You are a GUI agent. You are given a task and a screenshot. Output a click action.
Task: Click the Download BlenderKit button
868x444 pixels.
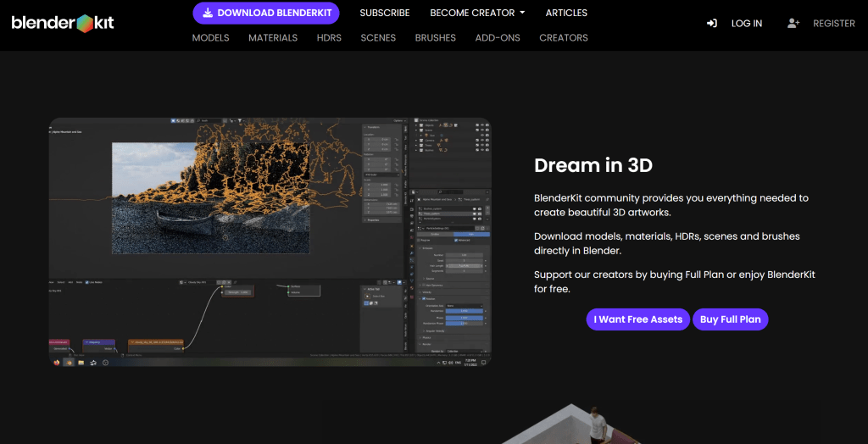(x=265, y=13)
